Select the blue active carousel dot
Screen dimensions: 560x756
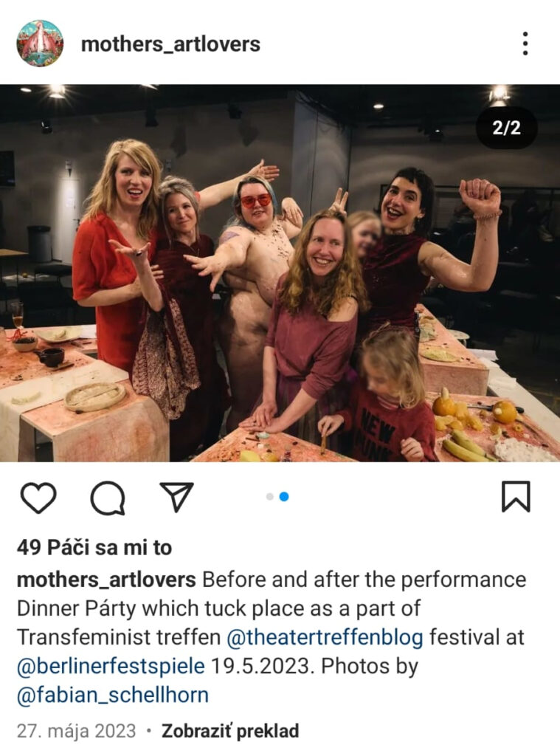pyautogui.click(x=284, y=497)
